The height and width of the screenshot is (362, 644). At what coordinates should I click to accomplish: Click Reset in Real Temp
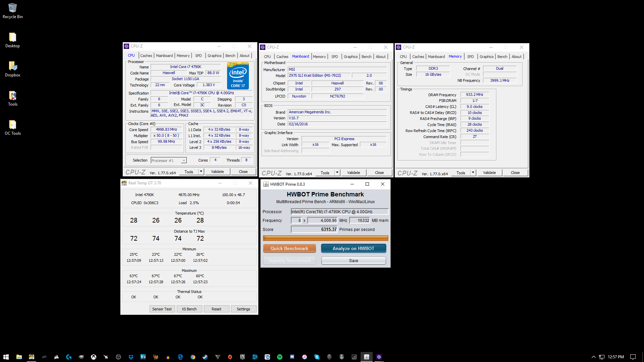coord(216,309)
